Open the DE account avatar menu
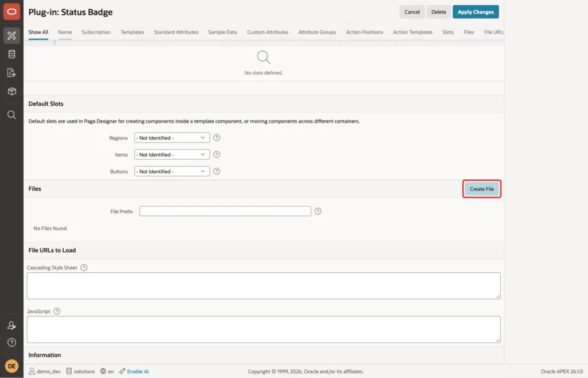 point(11,365)
